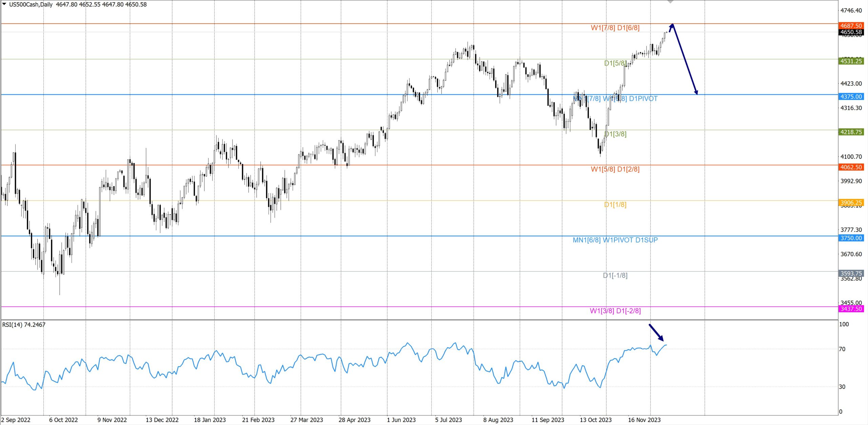868x425 pixels.
Task: Select the MN1[6/8] W1PIVOT D1SUP label
Action: coord(615,240)
